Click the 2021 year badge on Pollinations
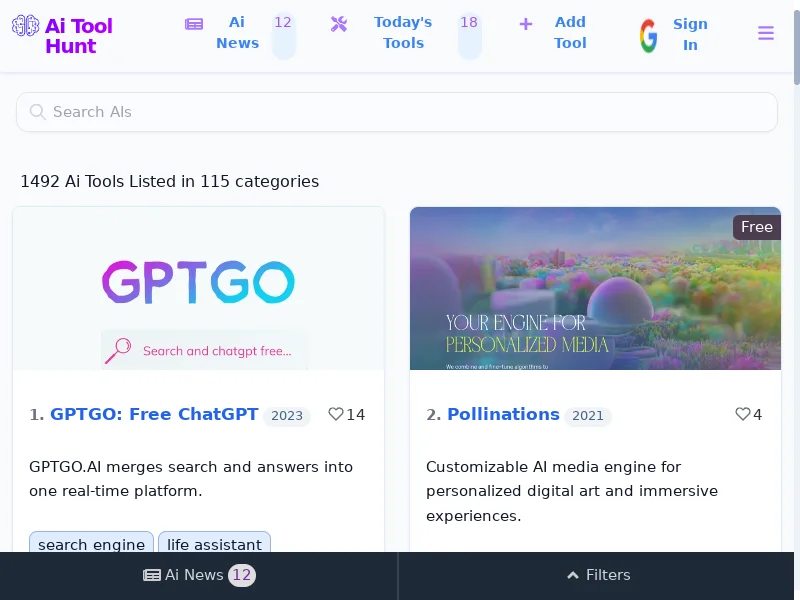 point(588,416)
